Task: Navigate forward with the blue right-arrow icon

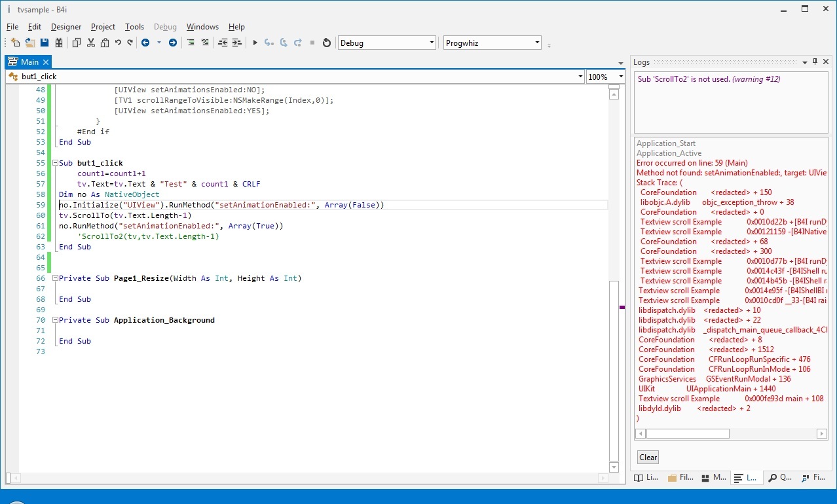Action: (173, 43)
